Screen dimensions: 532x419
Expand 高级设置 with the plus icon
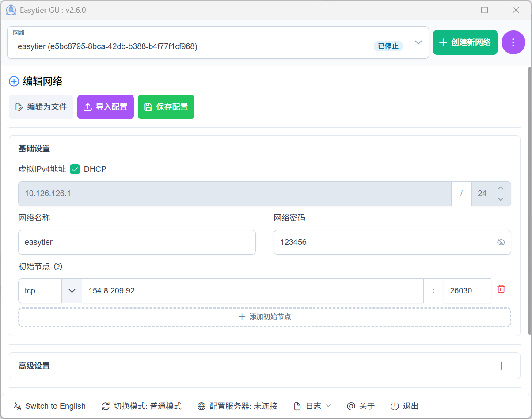coord(501,366)
